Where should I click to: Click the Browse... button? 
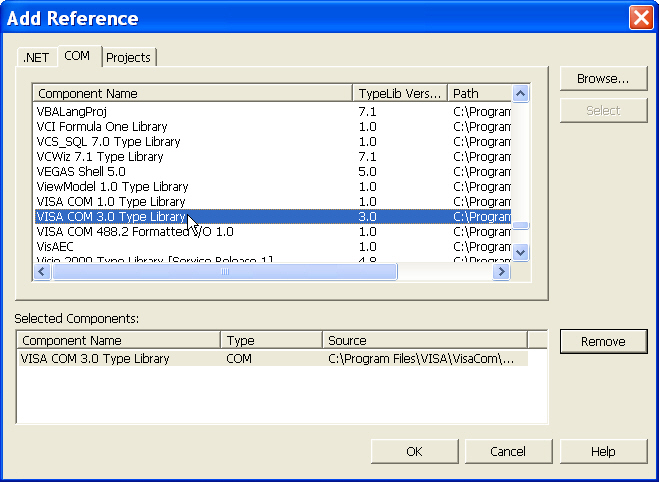[x=603, y=79]
